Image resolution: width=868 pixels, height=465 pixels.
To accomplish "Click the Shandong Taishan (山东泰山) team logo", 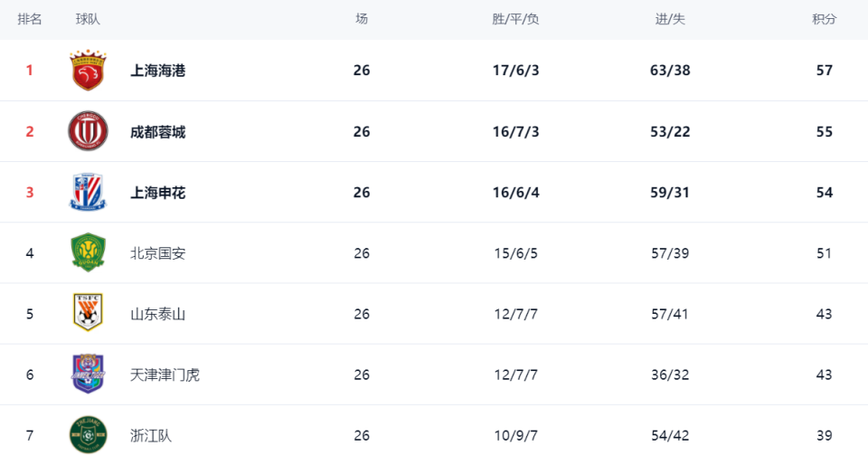I will point(88,314).
